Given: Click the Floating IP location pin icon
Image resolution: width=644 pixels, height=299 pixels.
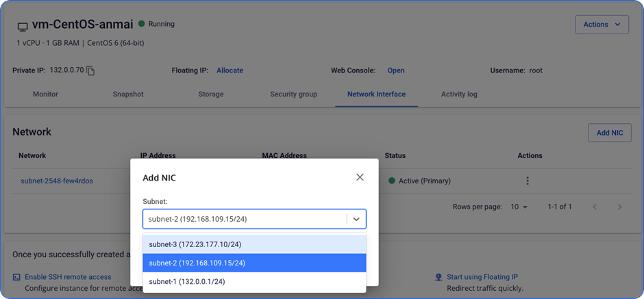Looking at the screenshot, I should click(438, 277).
